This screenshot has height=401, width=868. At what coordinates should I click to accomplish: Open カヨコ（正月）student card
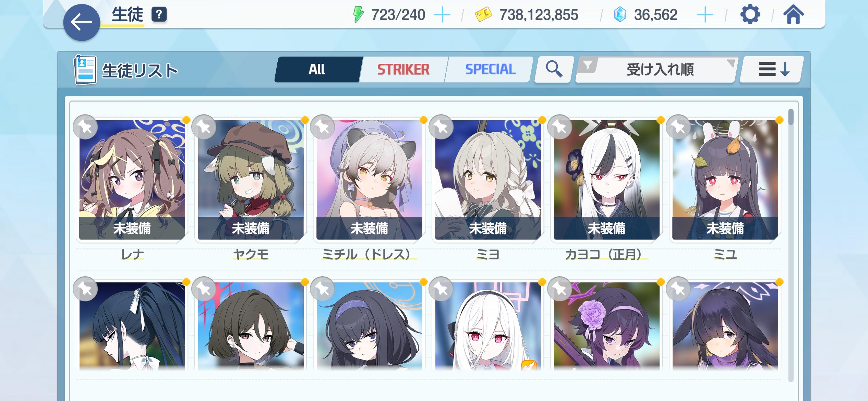tap(606, 180)
